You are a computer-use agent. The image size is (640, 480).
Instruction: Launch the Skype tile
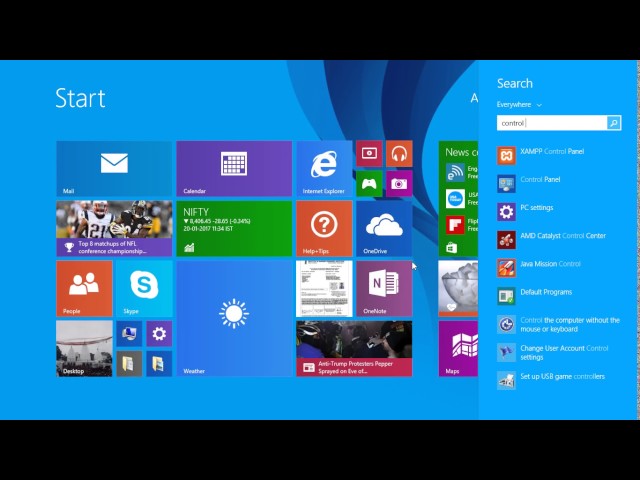pos(144,289)
